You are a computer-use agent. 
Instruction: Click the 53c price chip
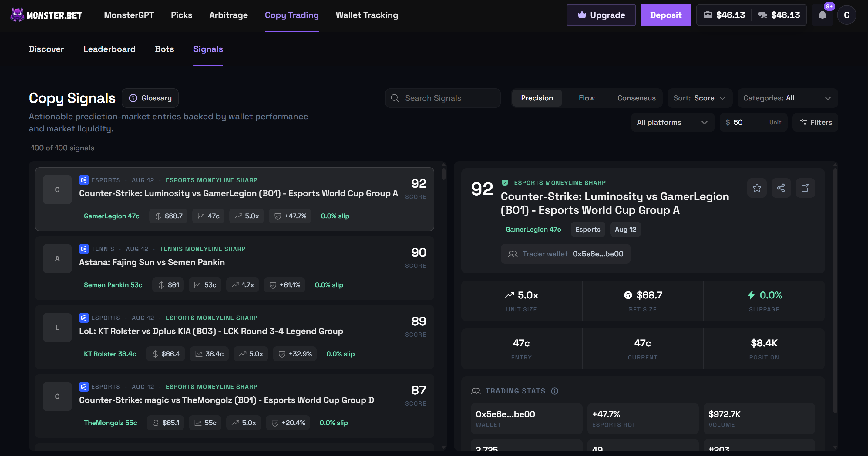tap(205, 285)
